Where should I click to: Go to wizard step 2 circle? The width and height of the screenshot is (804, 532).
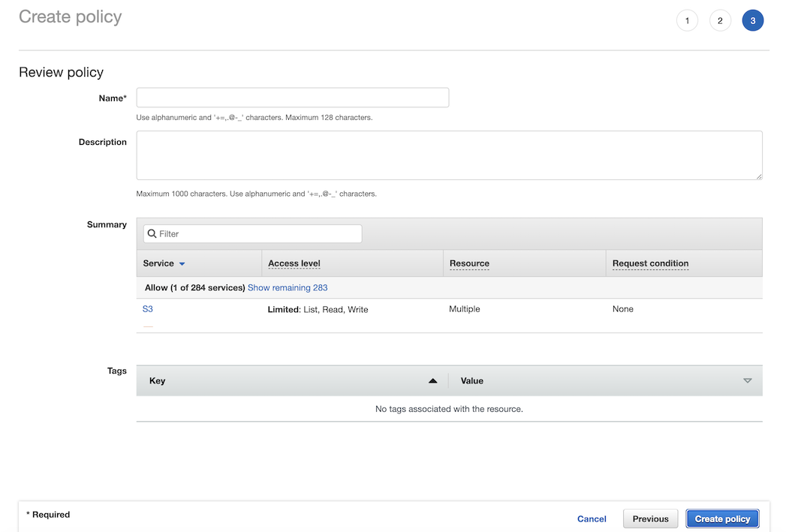pos(720,20)
